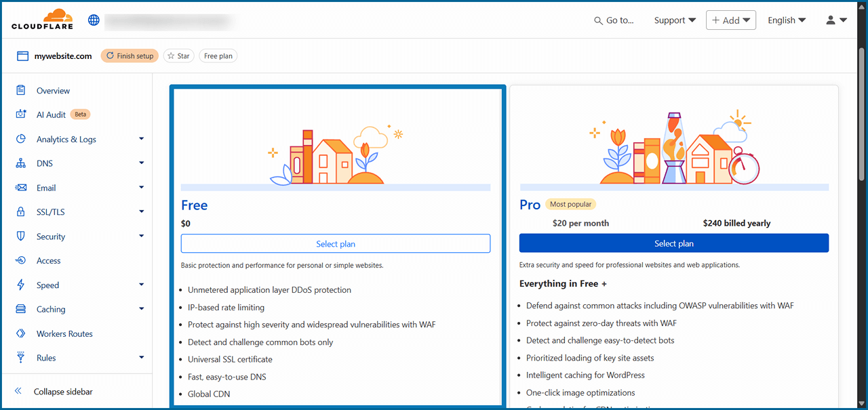Click the Speed lightning bolt icon
This screenshot has width=868, height=410.
21,285
